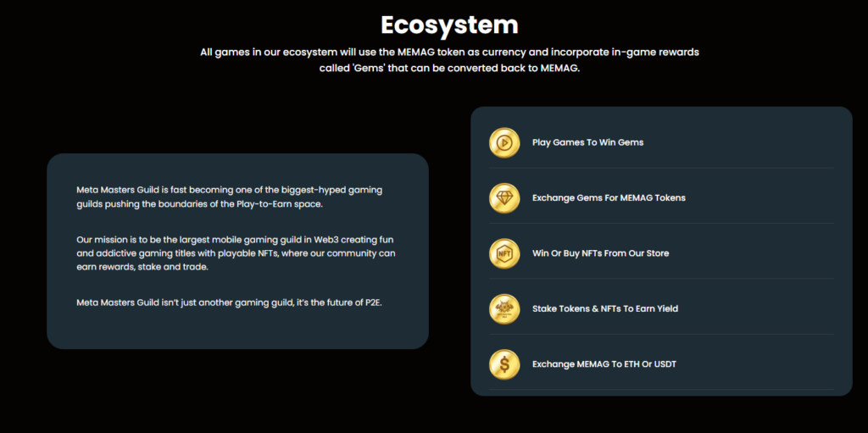868x433 pixels.
Task: Open the Play Games To Win Gems item
Action: [587, 142]
